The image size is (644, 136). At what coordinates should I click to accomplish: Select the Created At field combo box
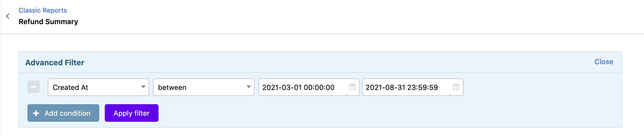point(93,87)
